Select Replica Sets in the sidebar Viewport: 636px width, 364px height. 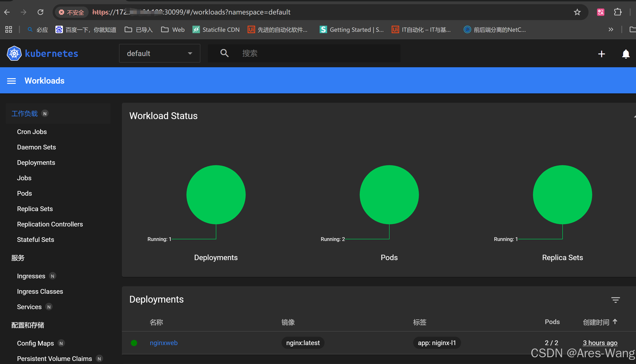pos(35,209)
